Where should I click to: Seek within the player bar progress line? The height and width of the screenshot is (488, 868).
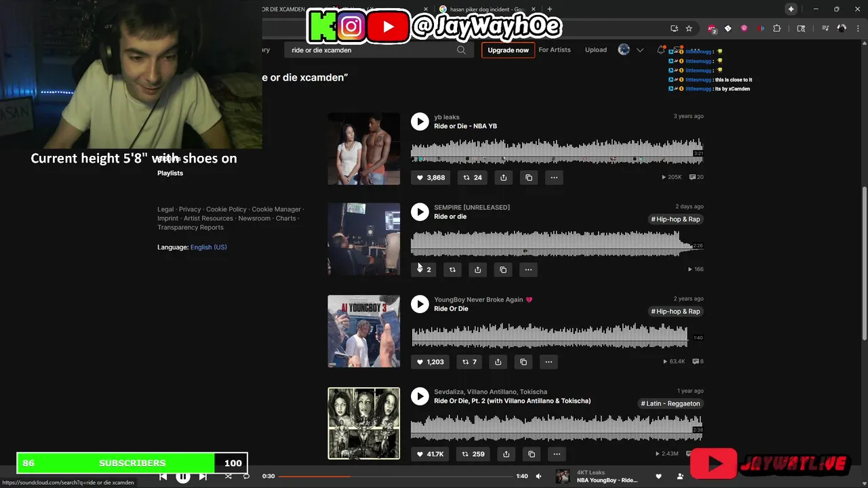[395, 476]
